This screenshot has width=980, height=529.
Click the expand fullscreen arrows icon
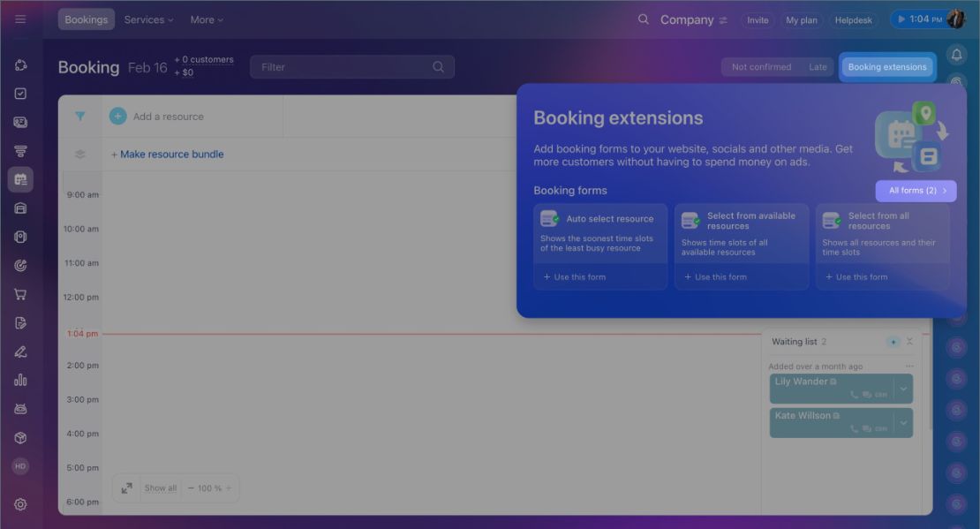pos(127,488)
